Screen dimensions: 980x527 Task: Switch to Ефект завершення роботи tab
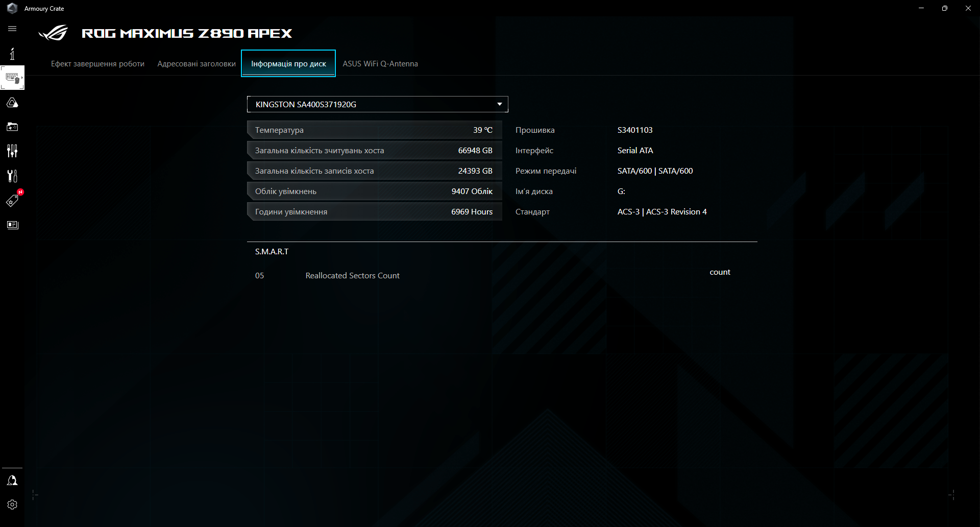click(97, 64)
